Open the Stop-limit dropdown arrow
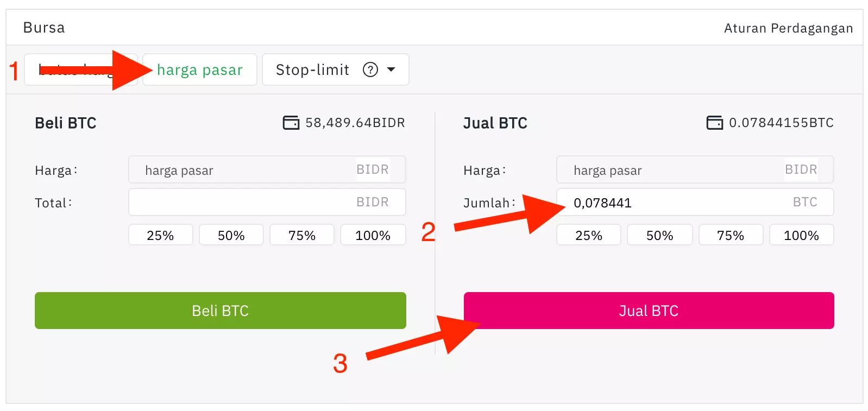 pyautogui.click(x=391, y=69)
